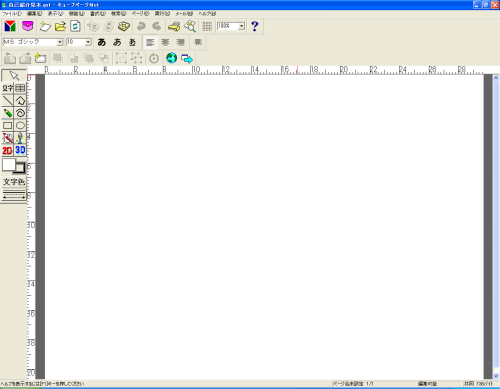Click the undo arrow icon
500x389 pixels.
[x=141, y=26]
